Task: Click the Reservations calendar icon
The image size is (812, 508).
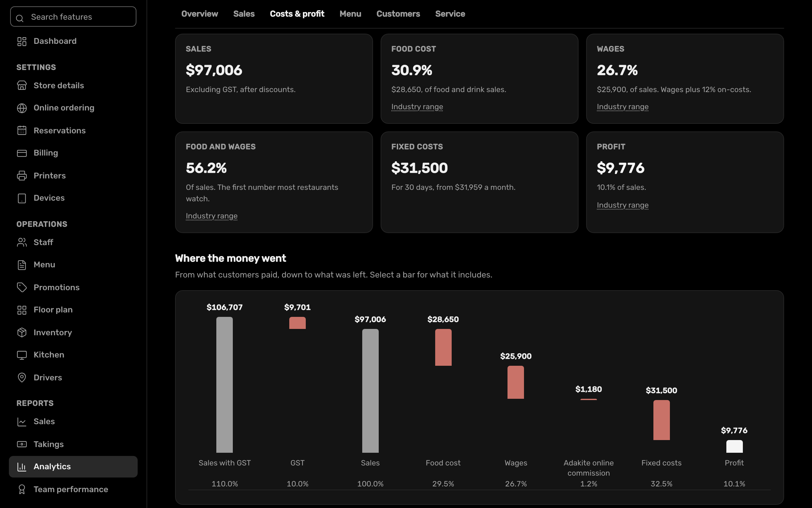Action: (x=22, y=130)
